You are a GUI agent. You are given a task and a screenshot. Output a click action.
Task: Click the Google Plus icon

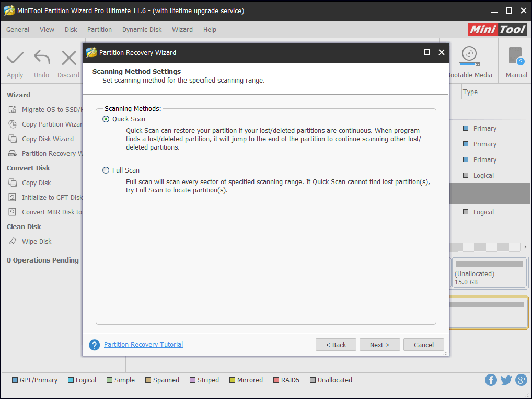521,380
